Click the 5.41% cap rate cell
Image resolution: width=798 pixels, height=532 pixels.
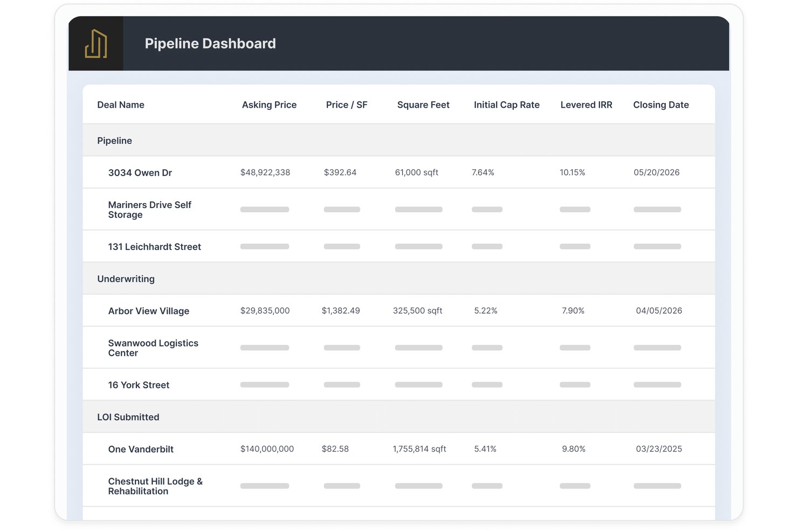coord(485,449)
